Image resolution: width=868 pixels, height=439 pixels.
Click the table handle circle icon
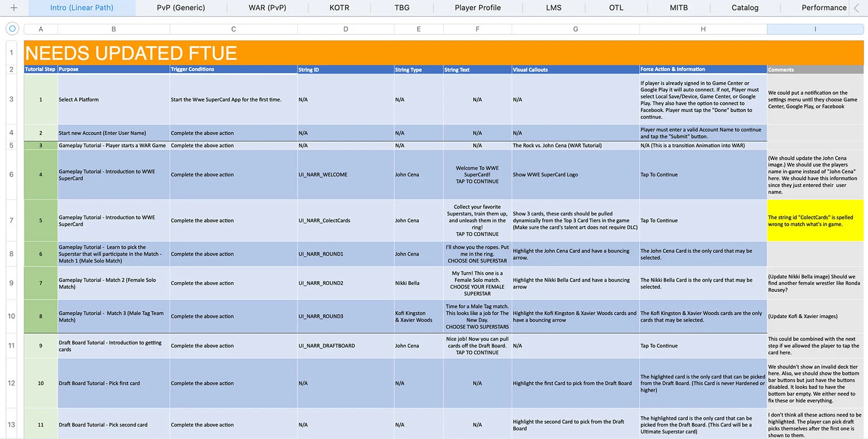(12, 29)
